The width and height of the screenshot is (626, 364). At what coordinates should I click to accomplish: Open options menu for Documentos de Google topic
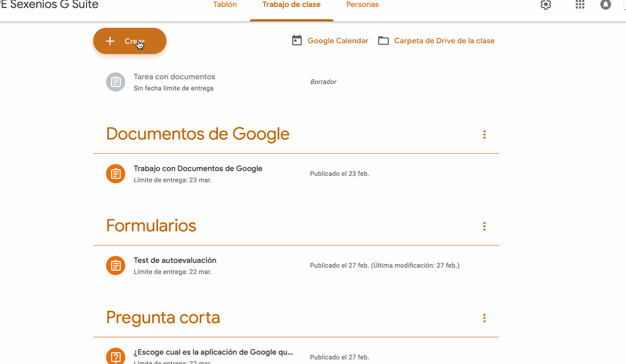(x=484, y=134)
